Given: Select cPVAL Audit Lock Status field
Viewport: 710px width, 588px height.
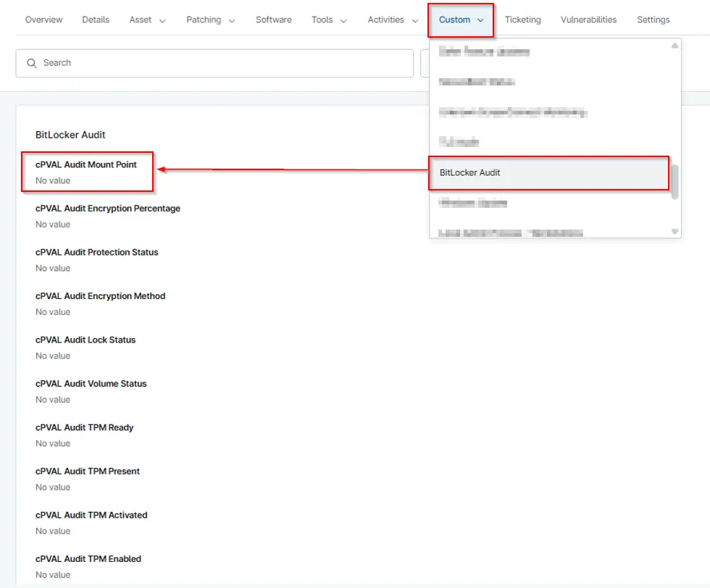Looking at the screenshot, I should click(85, 340).
